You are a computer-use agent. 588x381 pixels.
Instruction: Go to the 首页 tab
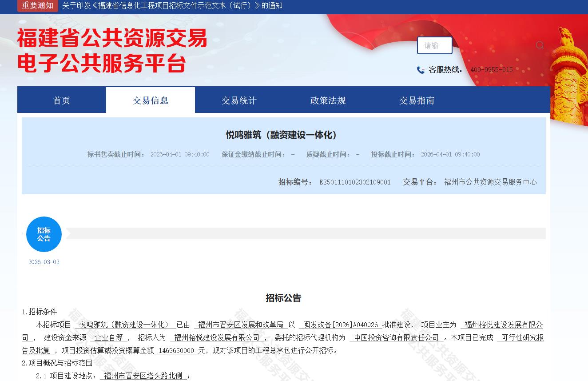pos(62,100)
